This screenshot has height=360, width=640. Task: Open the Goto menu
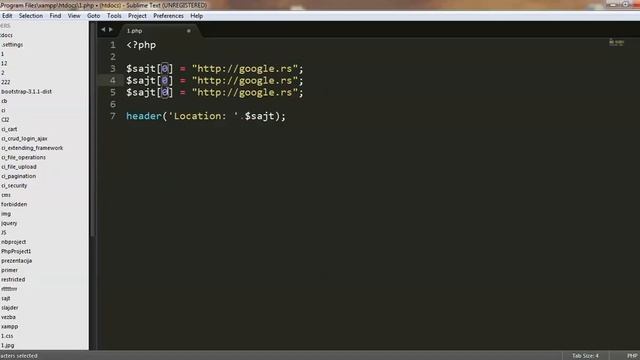(x=93, y=16)
